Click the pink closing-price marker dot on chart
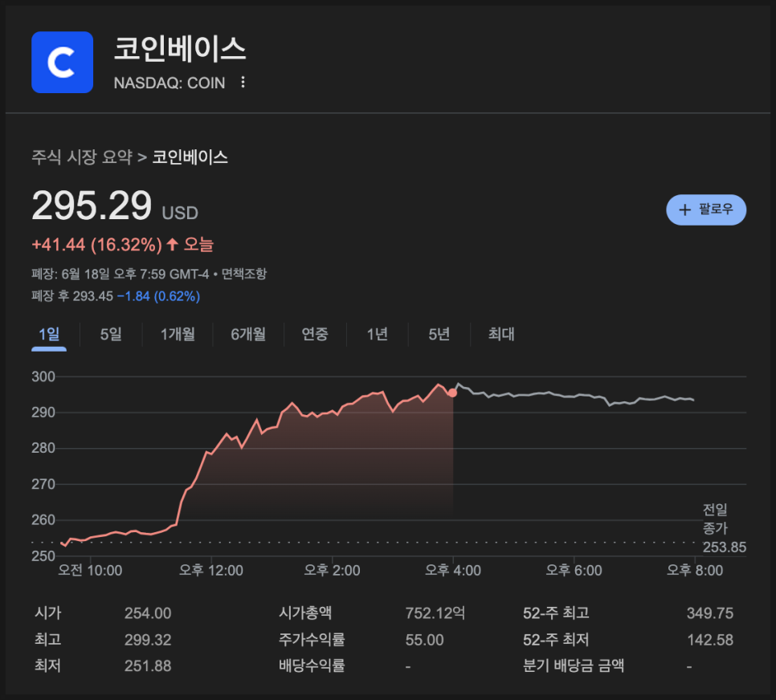 (452, 393)
